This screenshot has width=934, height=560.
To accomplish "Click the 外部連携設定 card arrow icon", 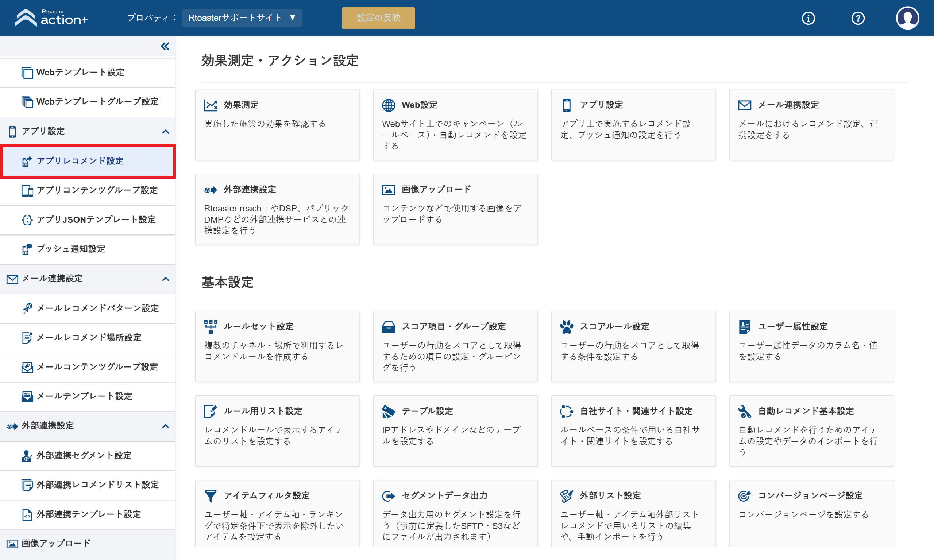I will pyautogui.click(x=211, y=190).
